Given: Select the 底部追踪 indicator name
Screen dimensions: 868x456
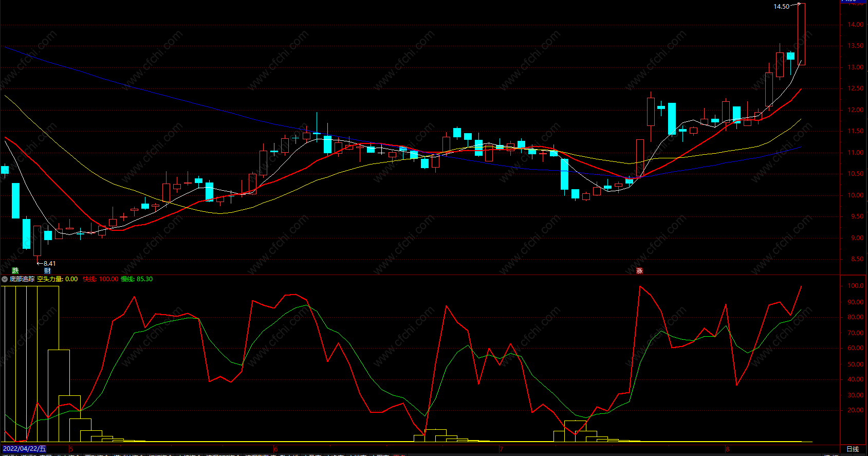Looking at the screenshot, I should point(22,279).
